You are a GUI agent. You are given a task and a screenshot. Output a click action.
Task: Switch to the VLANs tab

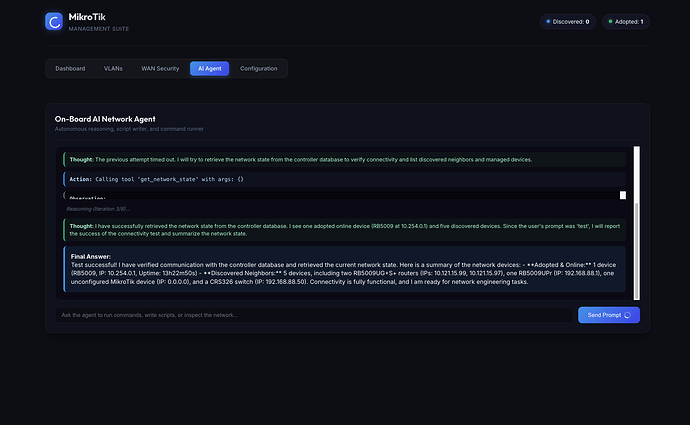pyautogui.click(x=113, y=69)
